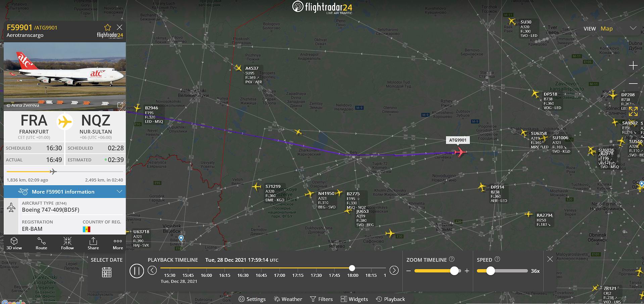Select aircraft B2946 on the map
This screenshot has width=644, height=304.
137,108
